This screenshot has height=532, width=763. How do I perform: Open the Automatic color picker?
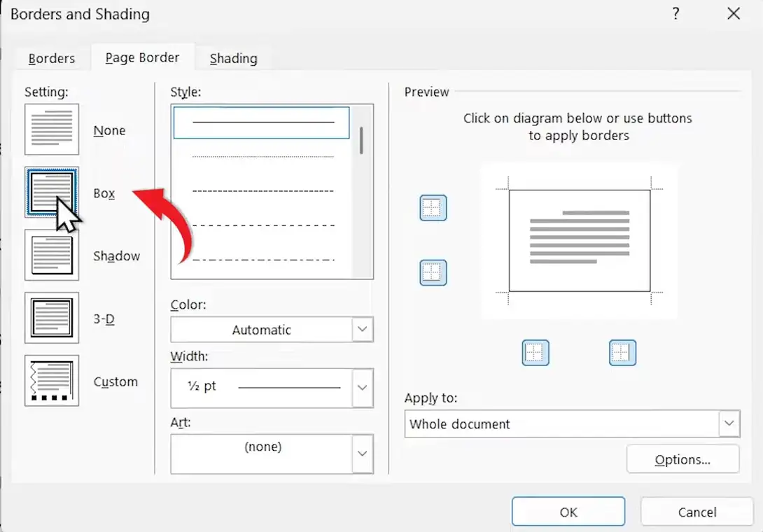[363, 329]
